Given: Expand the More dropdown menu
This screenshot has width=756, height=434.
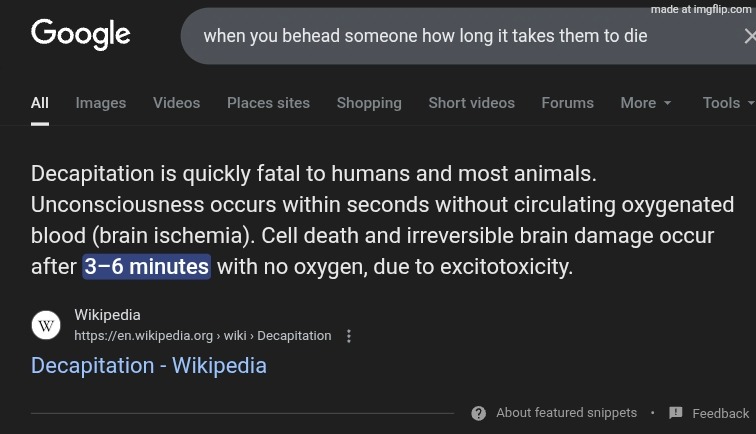Looking at the screenshot, I should pyautogui.click(x=646, y=103).
